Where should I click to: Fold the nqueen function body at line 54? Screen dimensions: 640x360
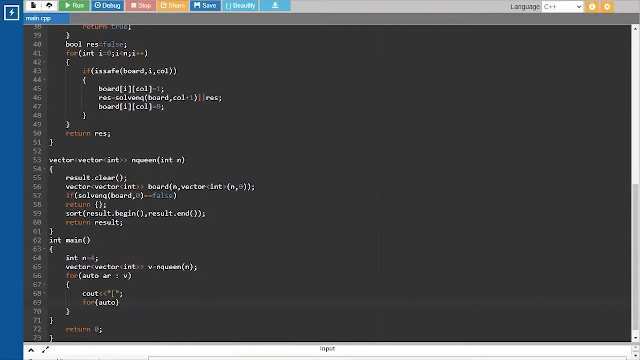pyautogui.click(x=44, y=169)
